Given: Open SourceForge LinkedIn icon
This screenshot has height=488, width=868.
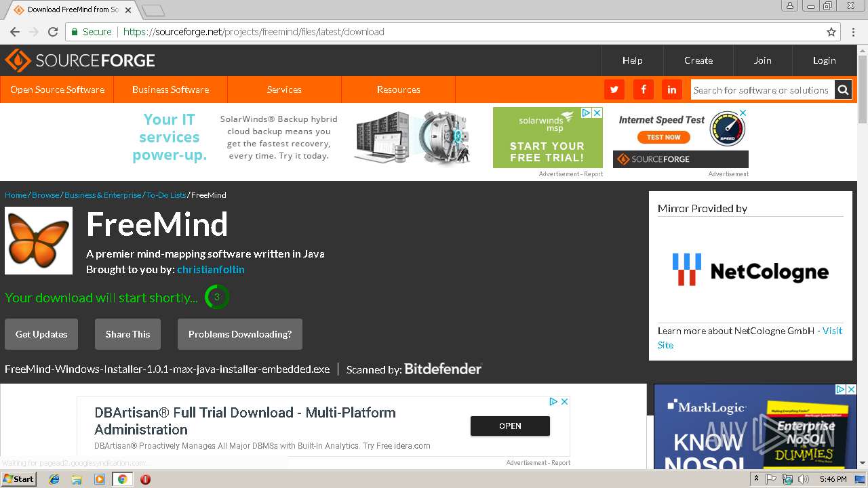Looking at the screenshot, I should point(671,89).
